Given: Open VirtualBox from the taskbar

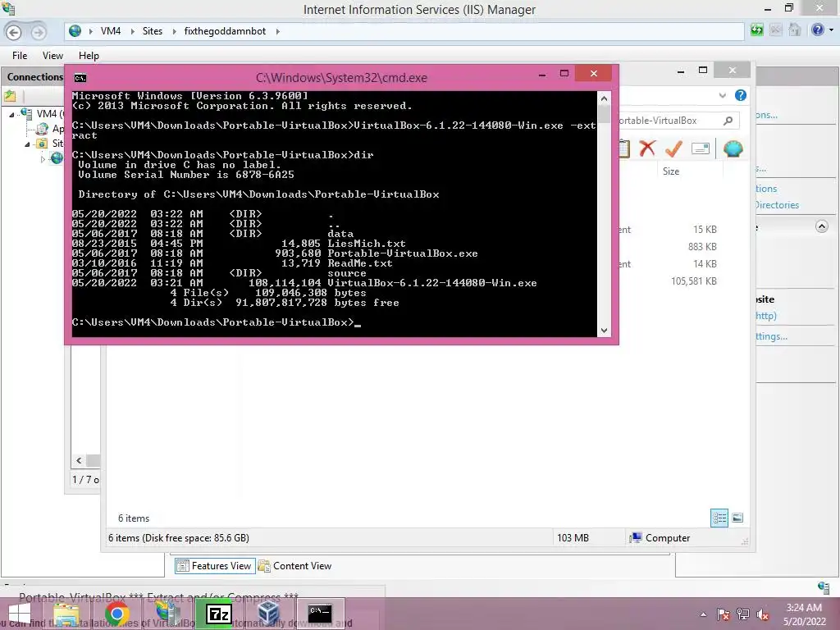Looking at the screenshot, I should click(268, 614).
